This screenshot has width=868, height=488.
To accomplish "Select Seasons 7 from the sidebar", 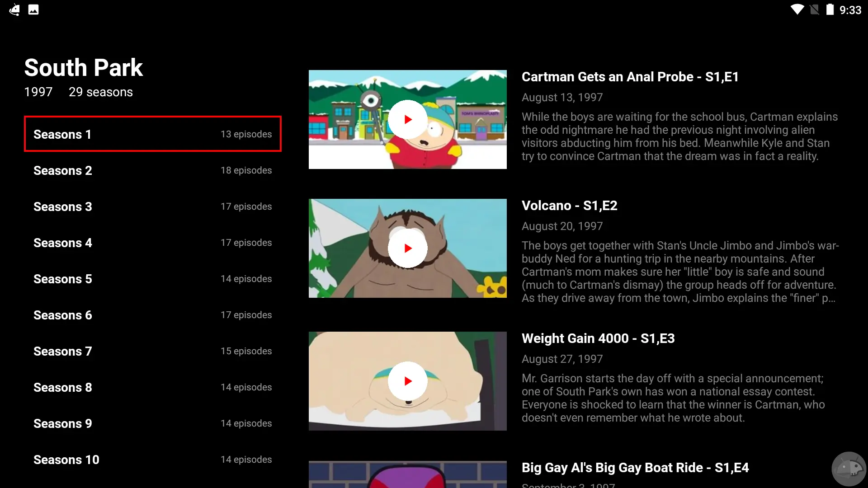I will coord(152,351).
